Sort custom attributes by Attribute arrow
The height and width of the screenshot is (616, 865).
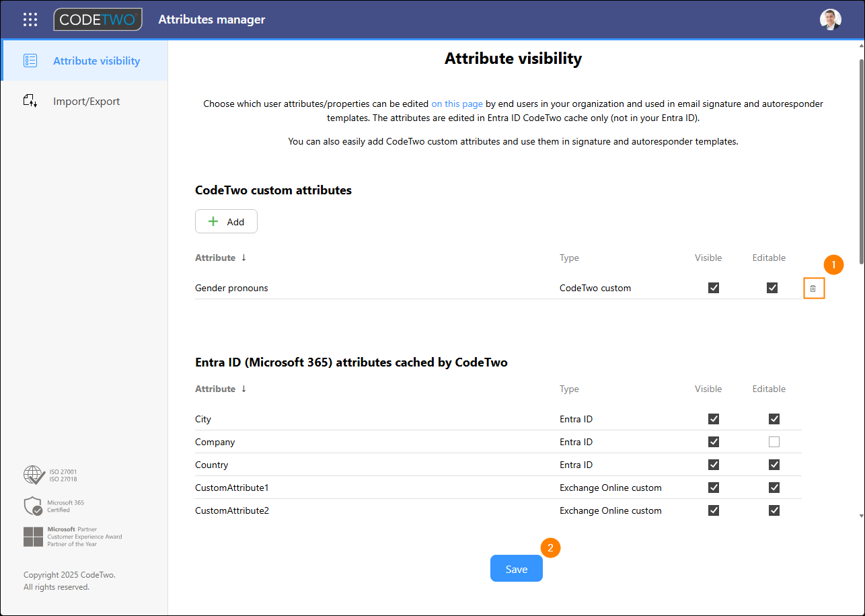[x=243, y=258]
